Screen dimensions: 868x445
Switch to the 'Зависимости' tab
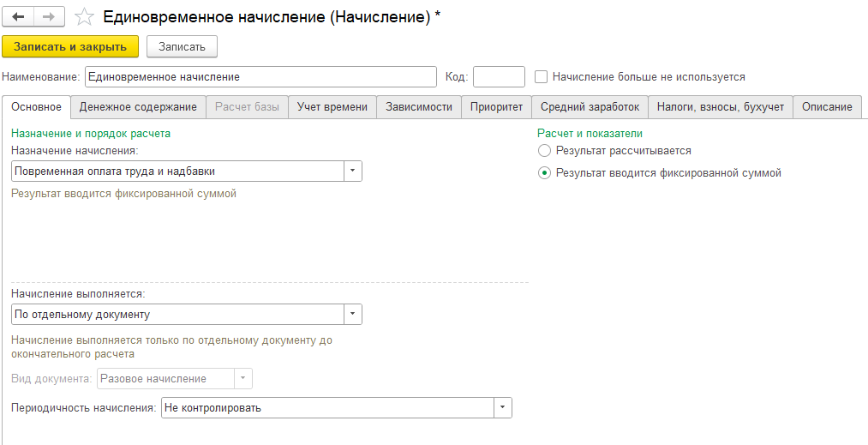[419, 107]
